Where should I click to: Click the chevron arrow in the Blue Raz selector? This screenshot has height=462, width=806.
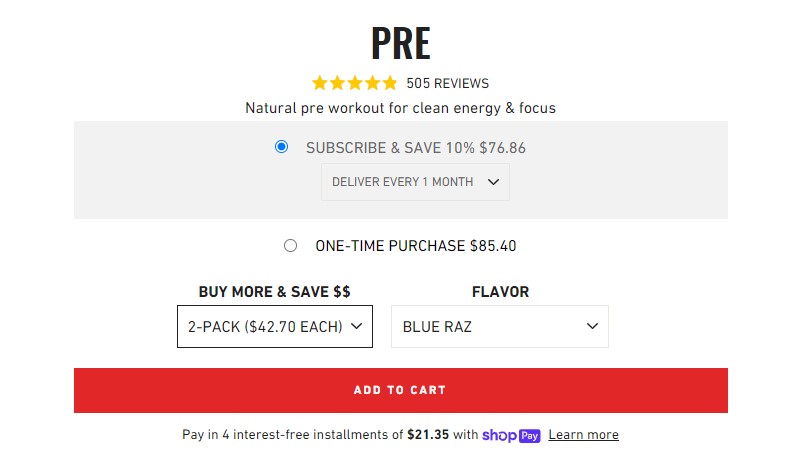(x=592, y=326)
